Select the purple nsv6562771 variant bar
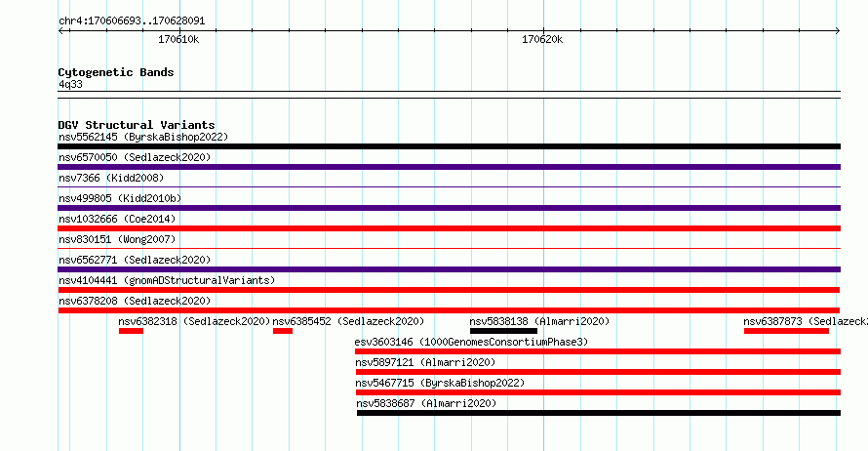The image size is (868, 451). [449, 269]
